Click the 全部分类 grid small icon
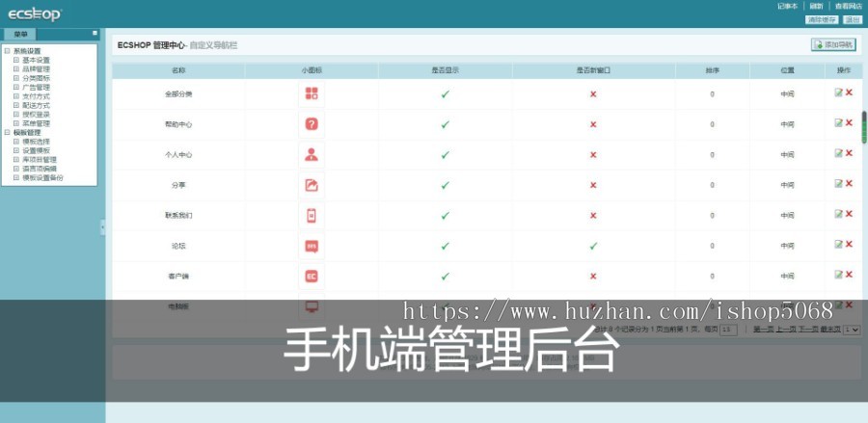This screenshot has width=868, height=423. point(312,94)
